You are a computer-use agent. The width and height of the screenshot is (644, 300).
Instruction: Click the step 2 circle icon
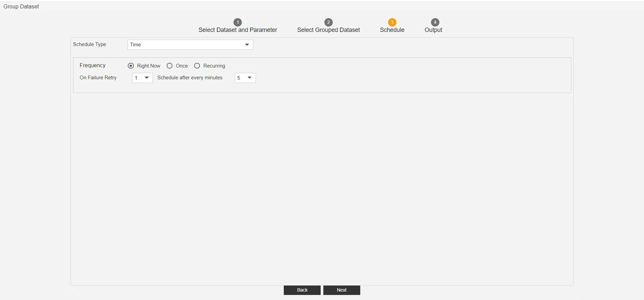click(328, 22)
